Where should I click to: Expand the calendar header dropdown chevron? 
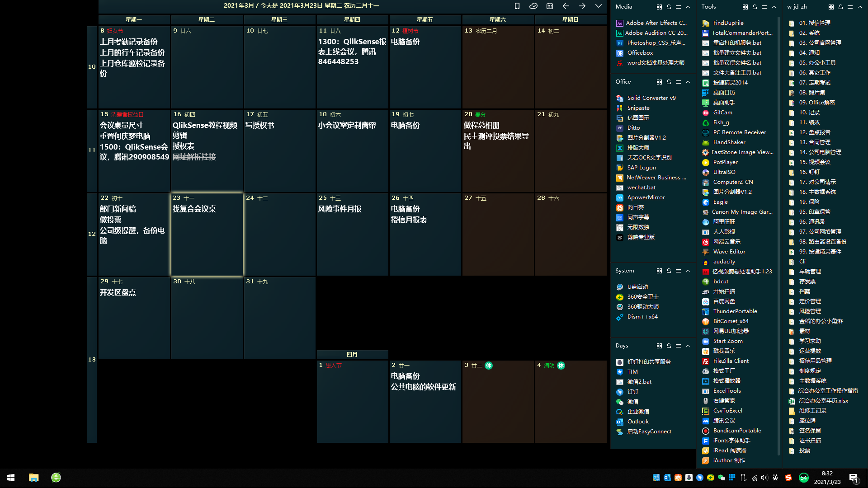pos(599,6)
